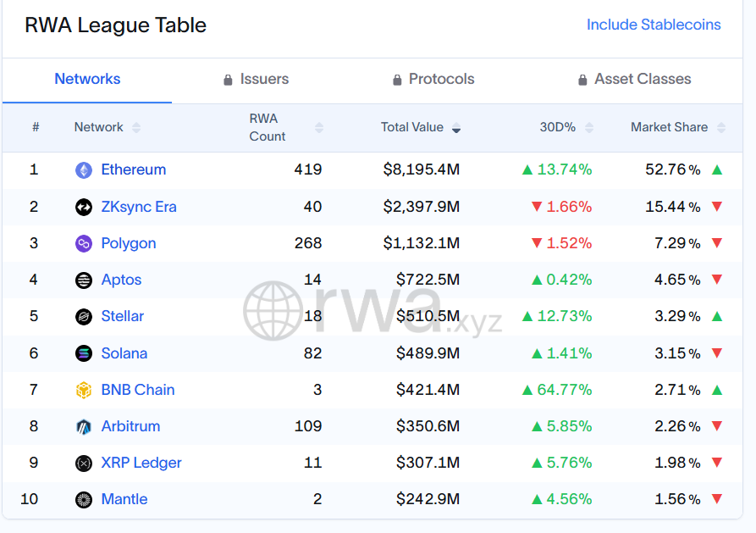Screen dimensions: 756x533
Task: Click the Ethereum network logo icon
Action: [x=84, y=170]
